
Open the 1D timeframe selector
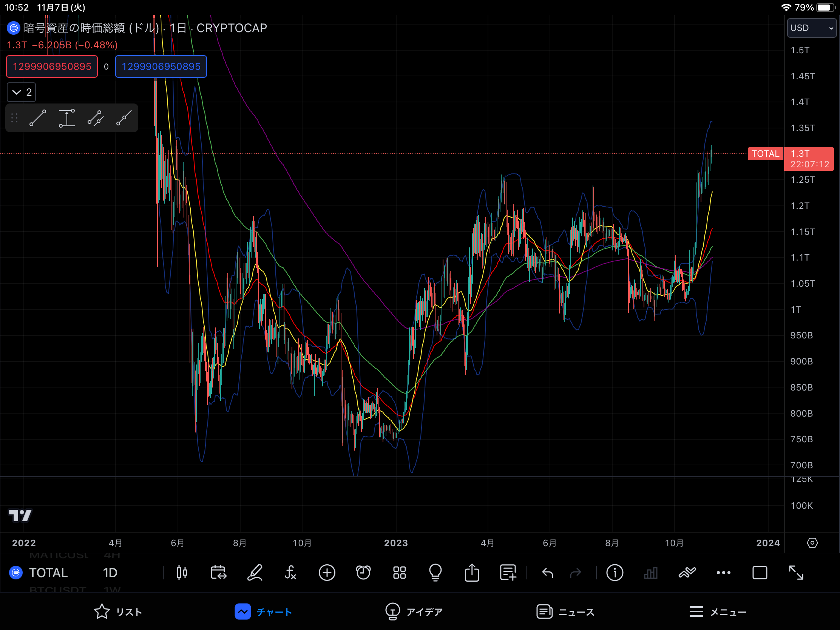pyautogui.click(x=110, y=573)
